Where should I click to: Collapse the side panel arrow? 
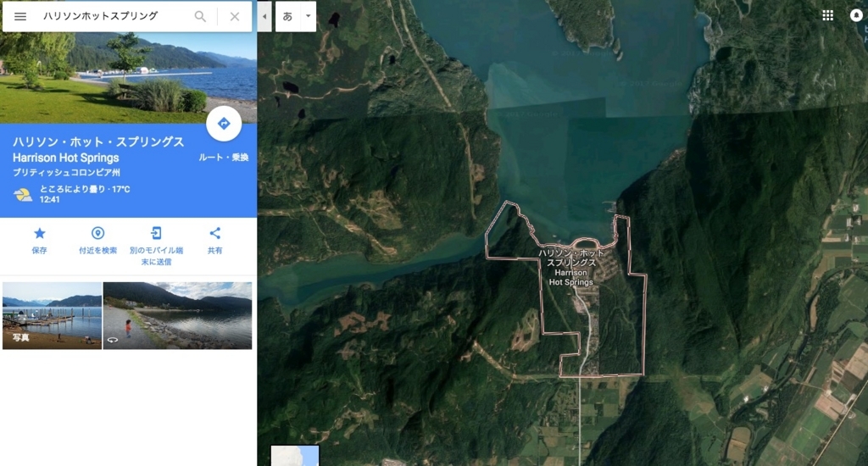(x=264, y=17)
